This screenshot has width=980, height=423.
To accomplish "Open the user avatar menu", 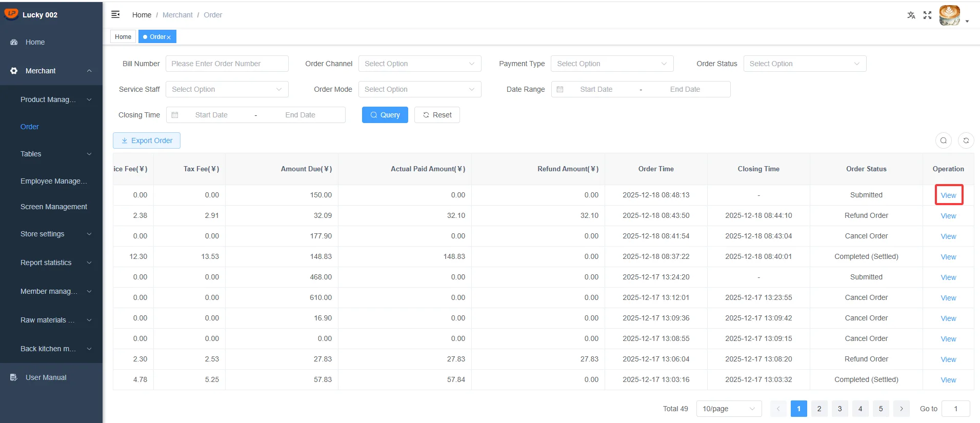I will (950, 15).
